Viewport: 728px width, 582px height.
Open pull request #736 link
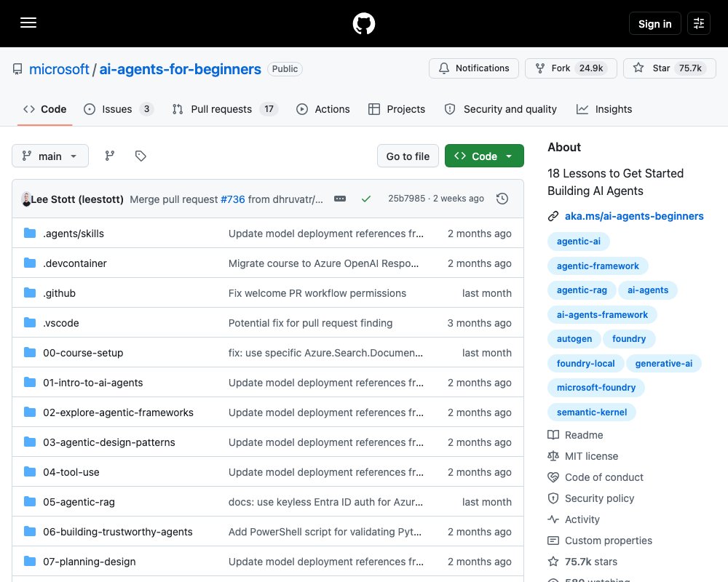point(233,199)
